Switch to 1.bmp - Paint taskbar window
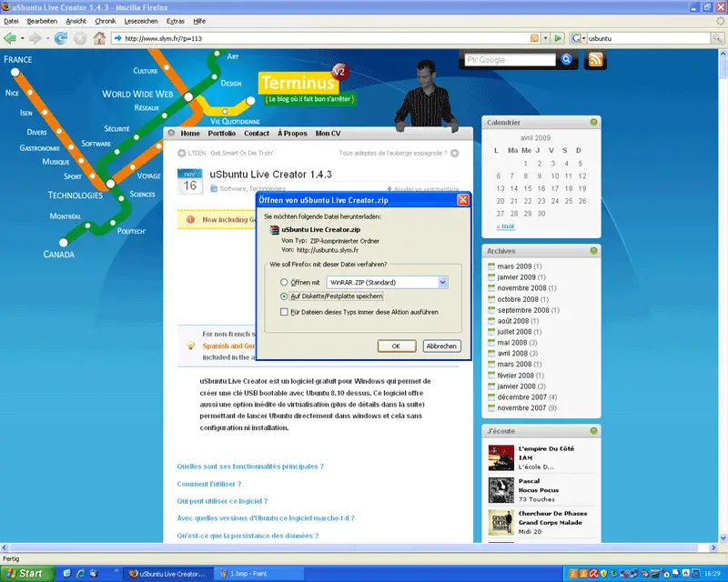Screen dimensions: 728x582 point(258,574)
